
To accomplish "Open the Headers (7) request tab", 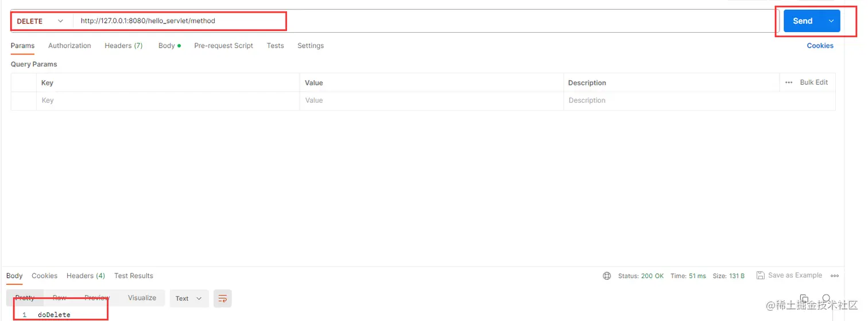I will (x=123, y=46).
